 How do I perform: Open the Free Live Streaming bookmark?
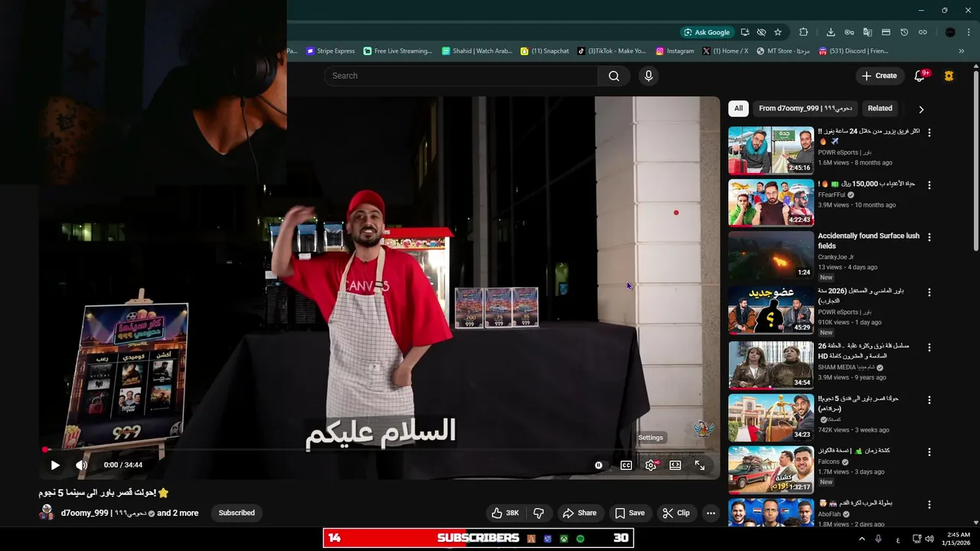pyautogui.click(x=398, y=51)
